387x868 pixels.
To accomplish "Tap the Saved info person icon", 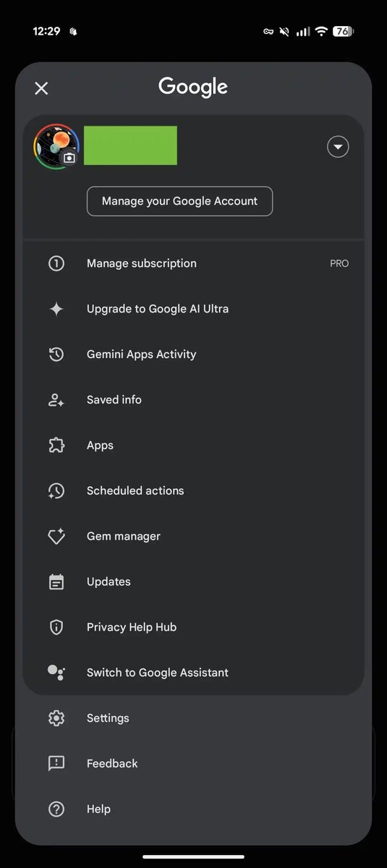I will point(56,400).
